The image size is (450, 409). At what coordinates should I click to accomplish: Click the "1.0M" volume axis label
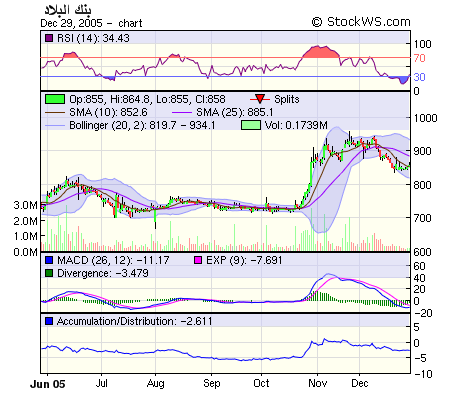coord(25,236)
